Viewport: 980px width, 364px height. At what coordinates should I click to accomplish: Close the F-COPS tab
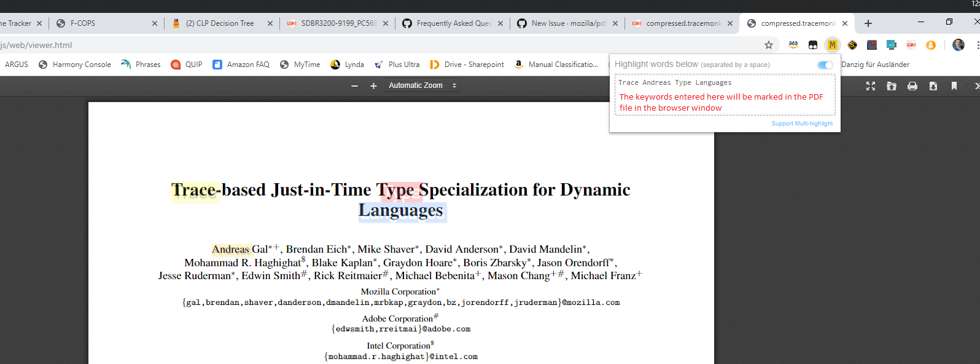(x=154, y=23)
